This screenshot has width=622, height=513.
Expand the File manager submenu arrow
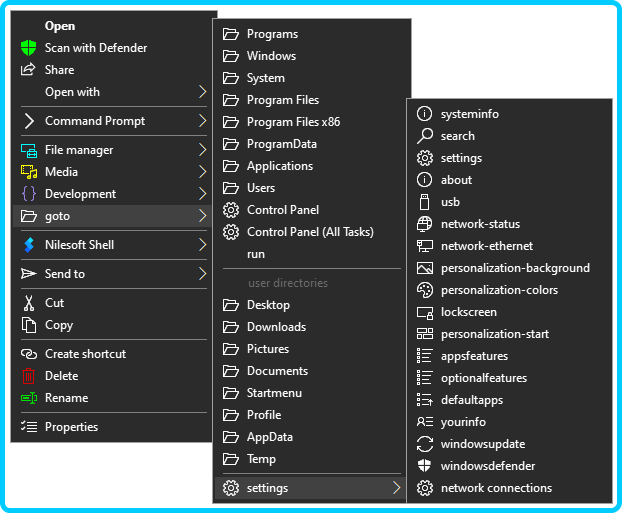pos(203,150)
